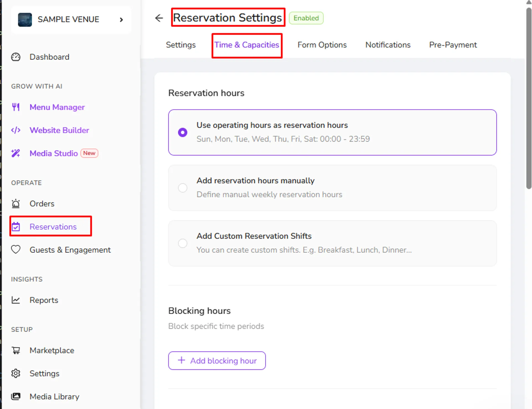532x409 pixels.
Task: Click the Add blocking hour button
Action: coord(217,360)
